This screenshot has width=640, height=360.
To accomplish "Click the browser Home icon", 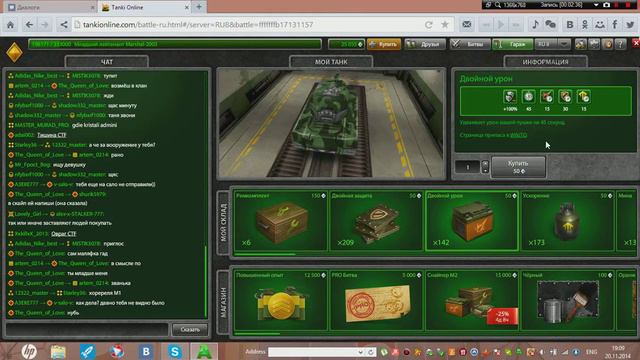I will pos(11,25).
